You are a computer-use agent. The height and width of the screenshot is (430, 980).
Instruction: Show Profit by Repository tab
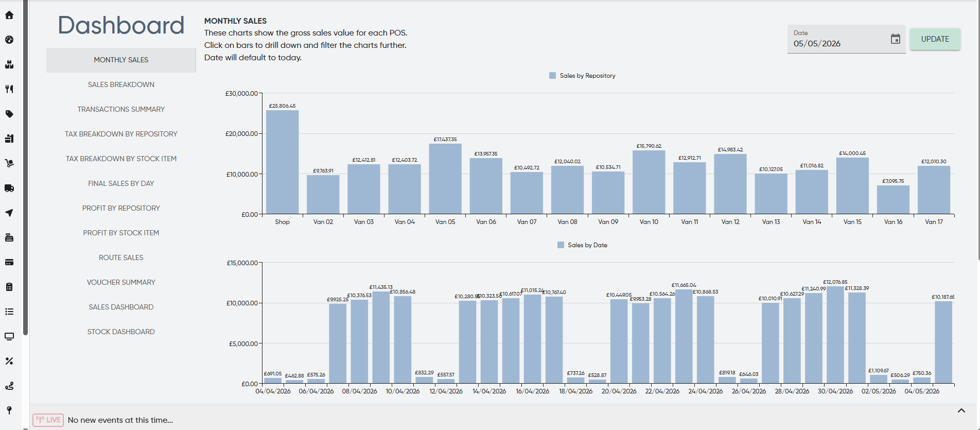click(121, 209)
